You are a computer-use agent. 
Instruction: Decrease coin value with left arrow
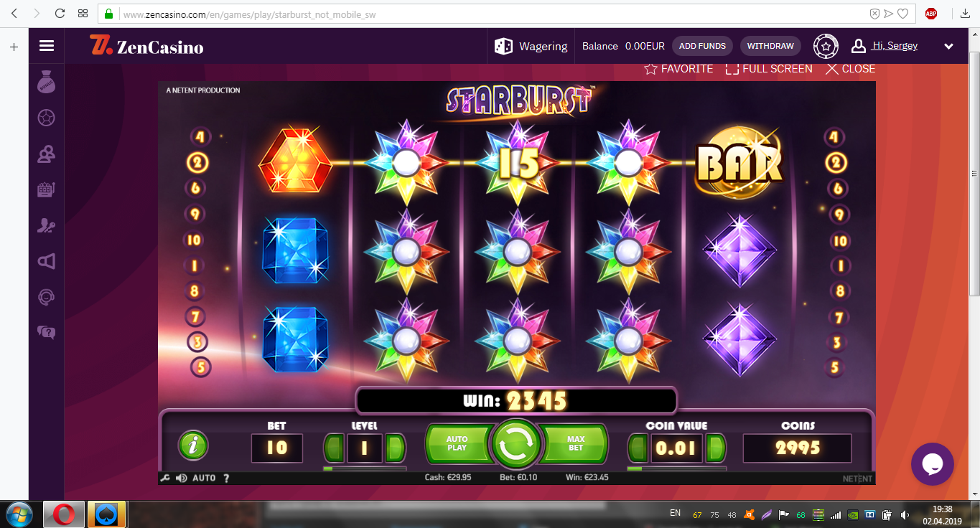coord(637,448)
